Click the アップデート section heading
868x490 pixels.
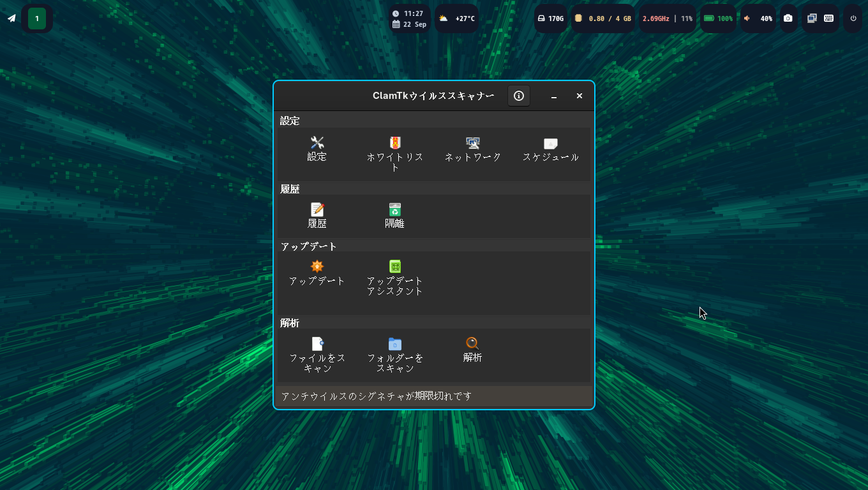(x=309, y=246)
